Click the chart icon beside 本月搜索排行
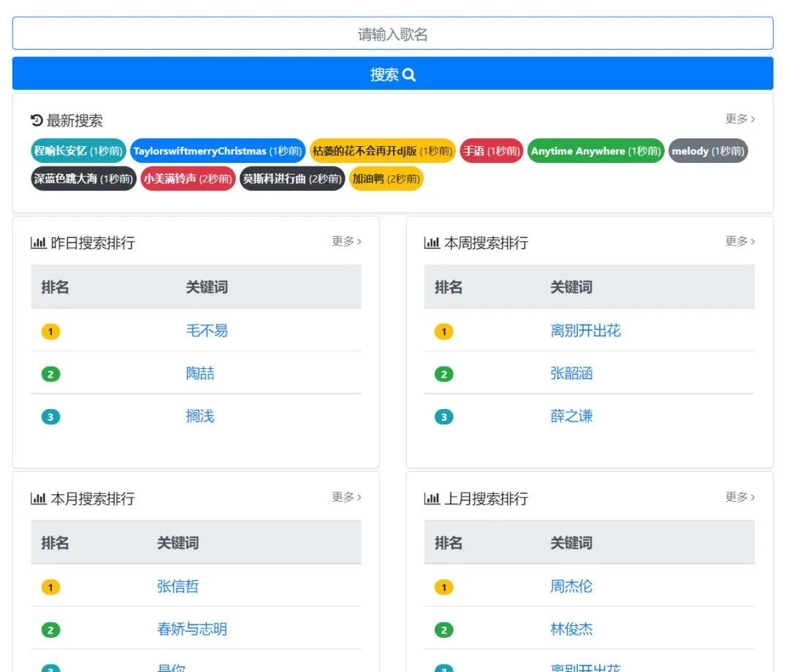 coord(38,498)
